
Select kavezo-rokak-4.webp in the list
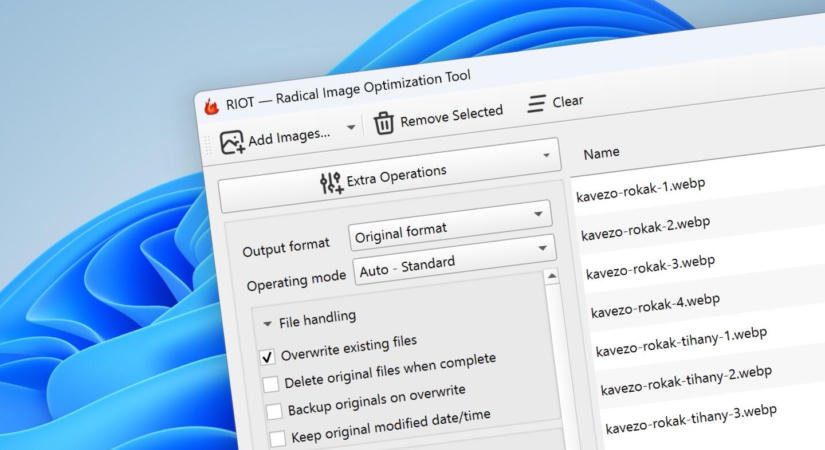tap(655, 306)
